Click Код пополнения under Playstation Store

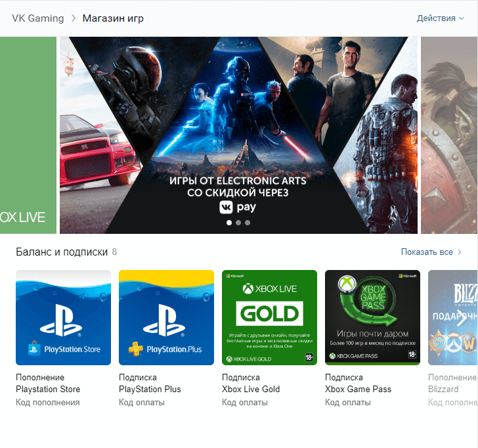(47, 403)
